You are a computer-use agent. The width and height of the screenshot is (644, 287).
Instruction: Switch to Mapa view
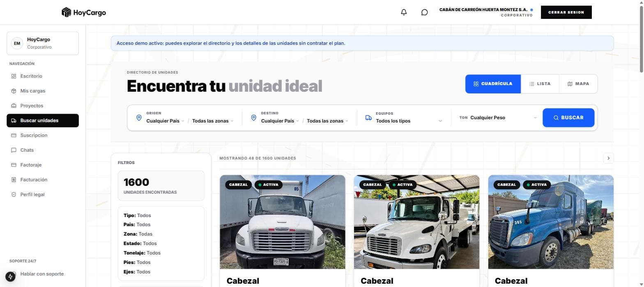click(x=578, y=84)
